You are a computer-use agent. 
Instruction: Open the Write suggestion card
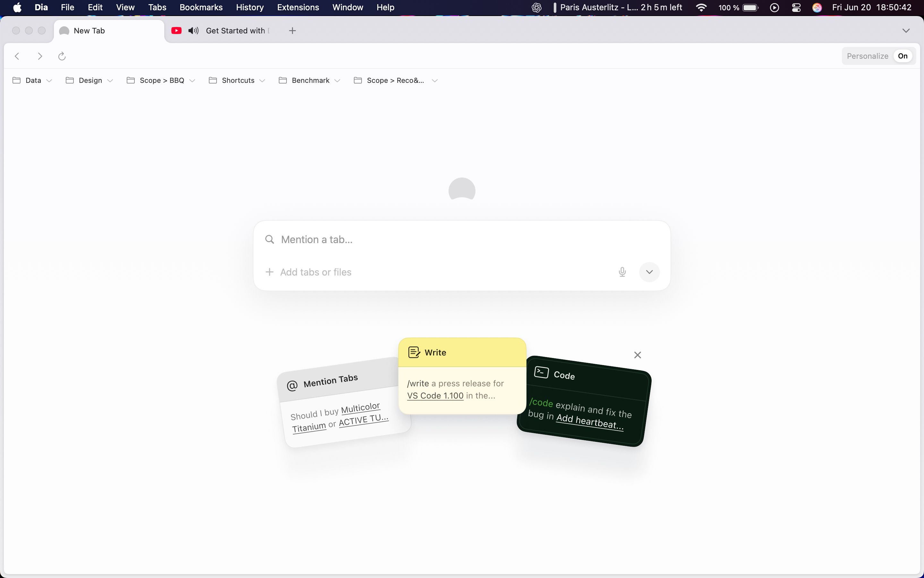tap(462, 376)
